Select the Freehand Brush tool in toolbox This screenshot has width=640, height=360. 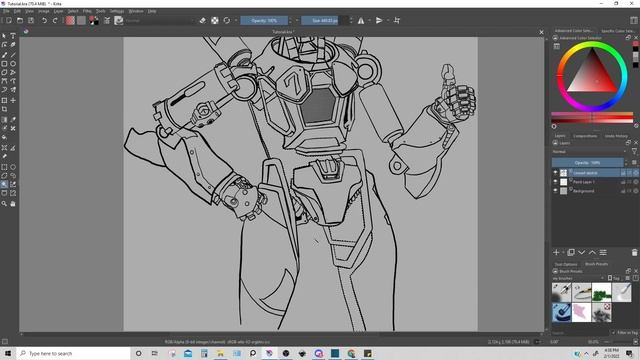(4, 55)
